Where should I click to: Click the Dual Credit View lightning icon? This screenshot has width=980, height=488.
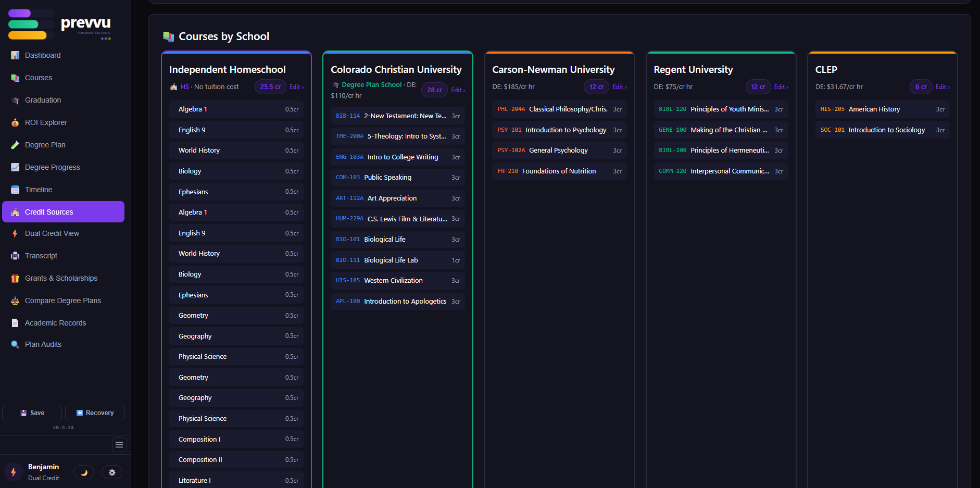point(15,233)
